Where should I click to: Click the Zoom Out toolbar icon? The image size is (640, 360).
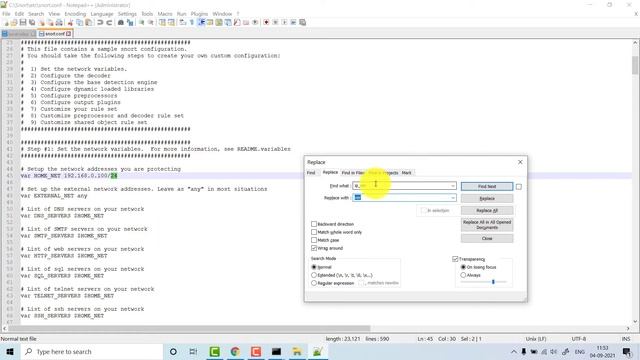(x=151, y=22)
